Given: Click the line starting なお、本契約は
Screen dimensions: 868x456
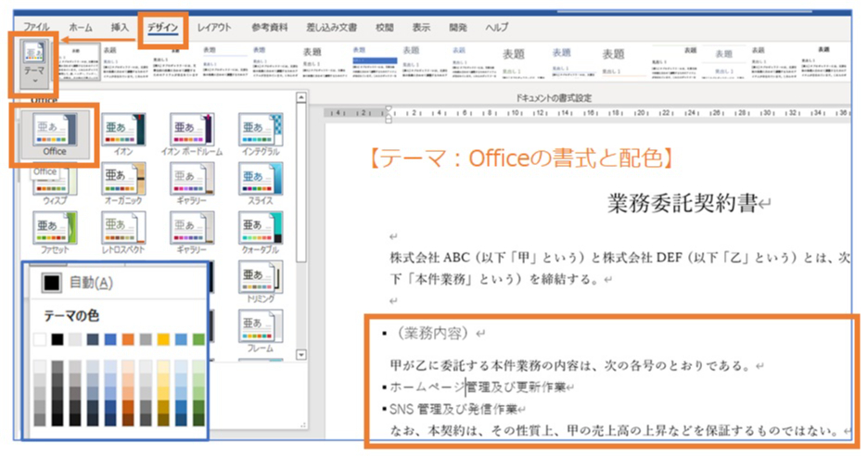Looking at the screenshot, I should [x=615, y=431].
